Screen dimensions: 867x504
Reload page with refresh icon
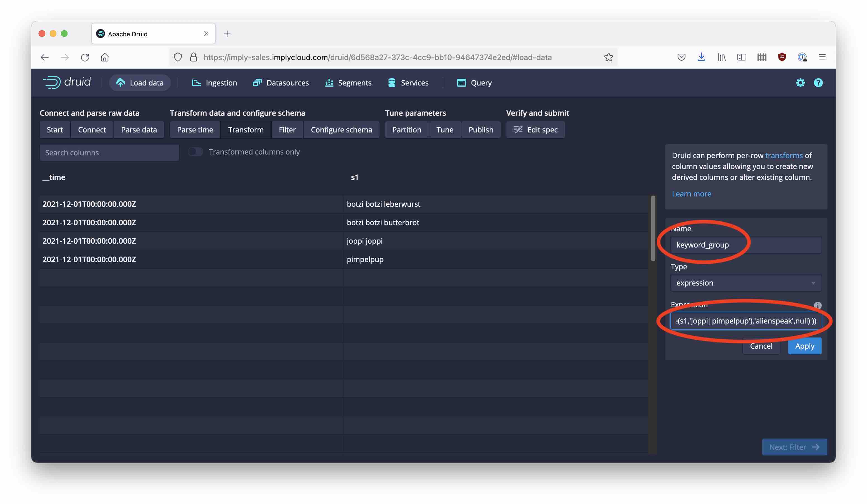click(x=85, y=57)
